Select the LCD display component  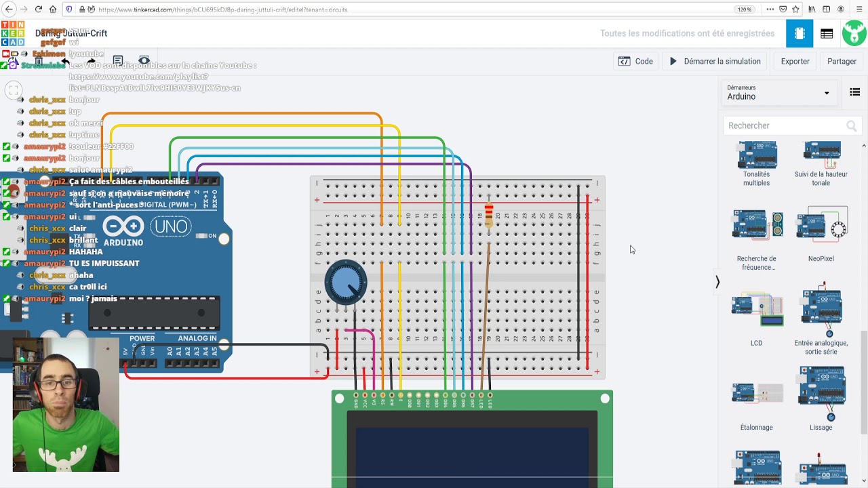tap(473, 439)
